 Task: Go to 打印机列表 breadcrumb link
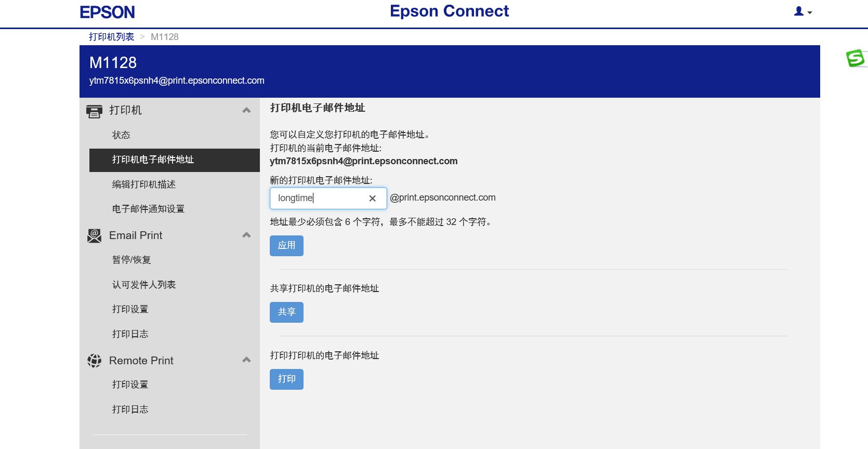(x=111, y=37)
